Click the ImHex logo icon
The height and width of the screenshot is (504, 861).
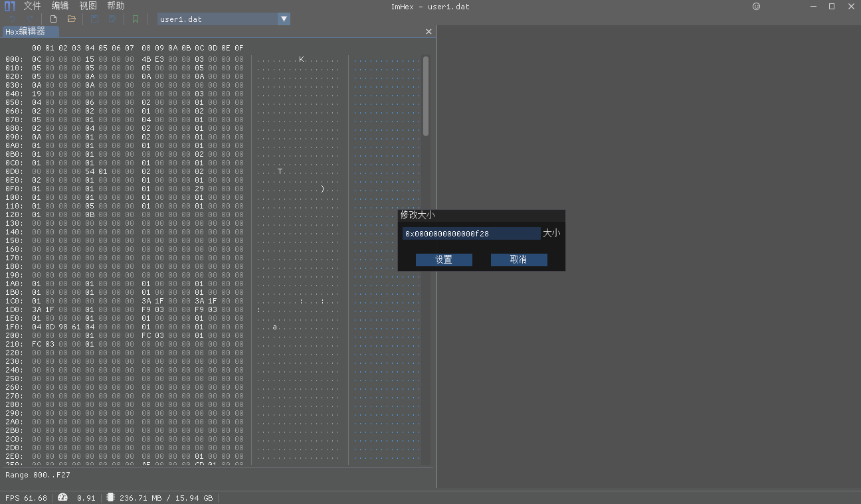coord(10,6)
